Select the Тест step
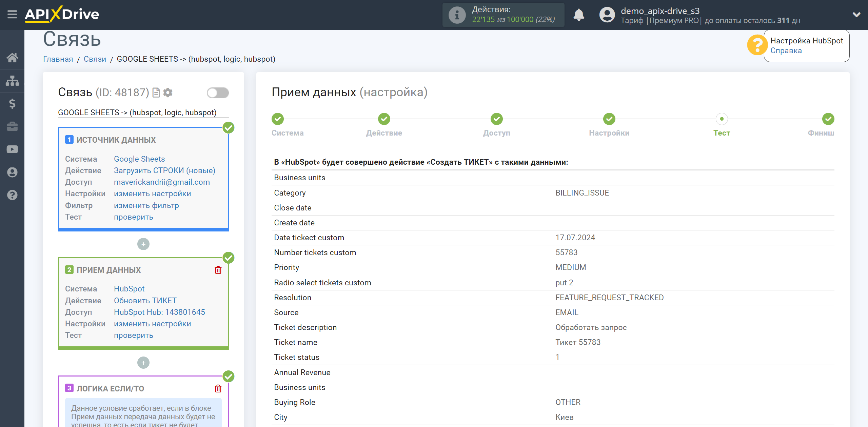 [x=722, y=119]
